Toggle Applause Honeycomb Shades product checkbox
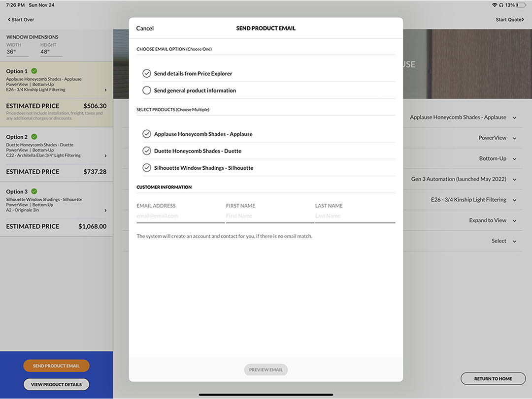 pyautogui.click(x=147, y=134)
